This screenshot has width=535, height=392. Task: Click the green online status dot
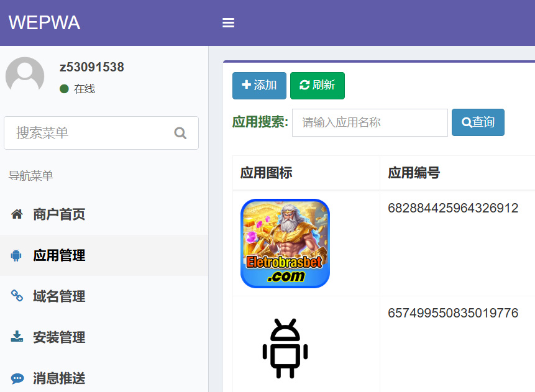pyautogui.click(x=64, y=89)
